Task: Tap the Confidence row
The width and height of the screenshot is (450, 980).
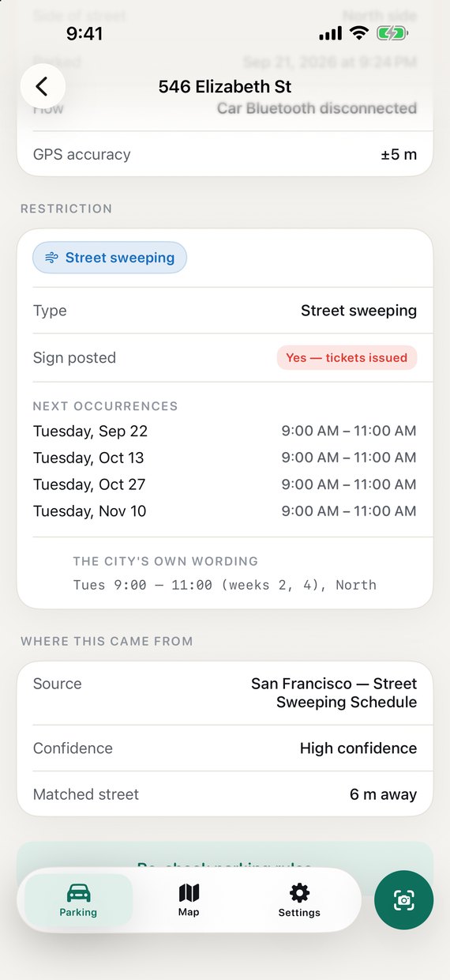Action: 225,748
